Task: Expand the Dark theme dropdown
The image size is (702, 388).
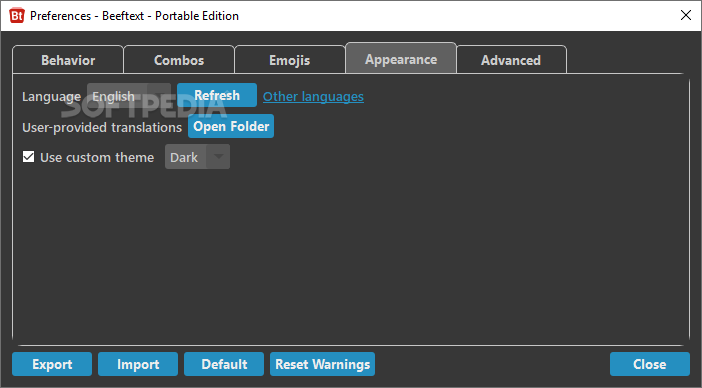Action: coord(197,157)
